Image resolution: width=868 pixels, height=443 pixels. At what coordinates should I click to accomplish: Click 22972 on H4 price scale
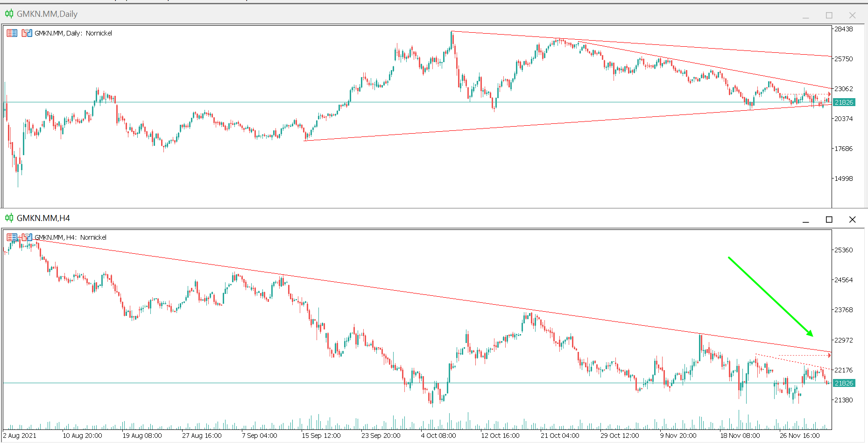(x=844, y=340)
